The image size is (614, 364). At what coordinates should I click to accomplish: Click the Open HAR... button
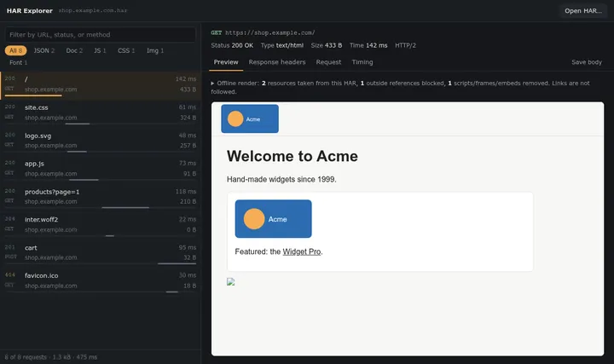pos(583,11)
